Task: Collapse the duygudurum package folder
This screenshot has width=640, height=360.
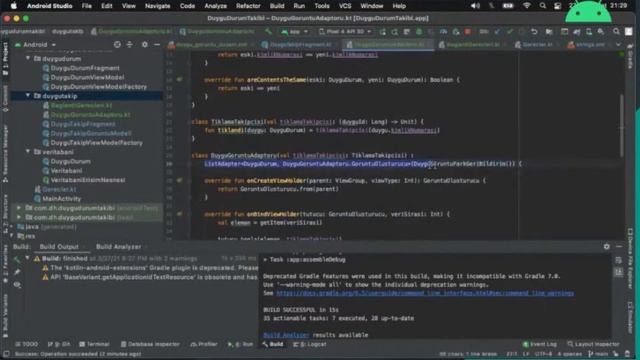Action: [28, 58]
